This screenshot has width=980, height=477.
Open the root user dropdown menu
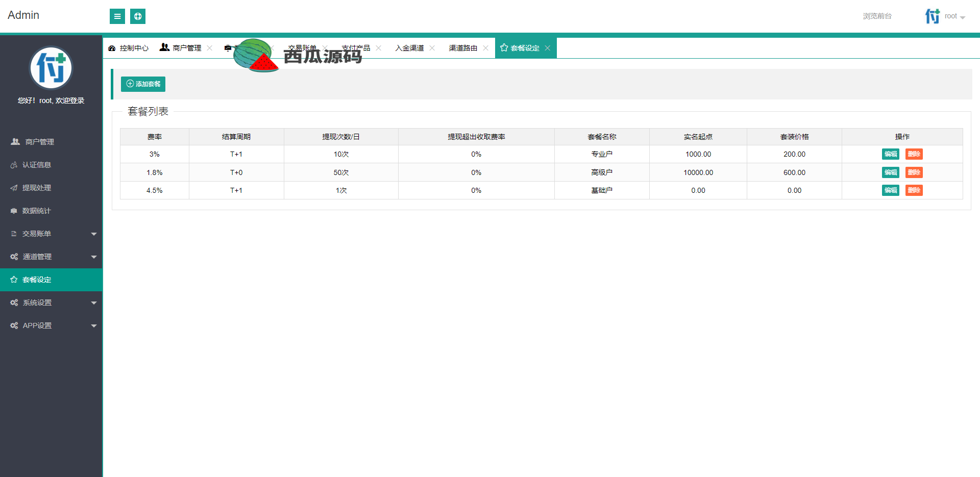[x=955, y=16]
